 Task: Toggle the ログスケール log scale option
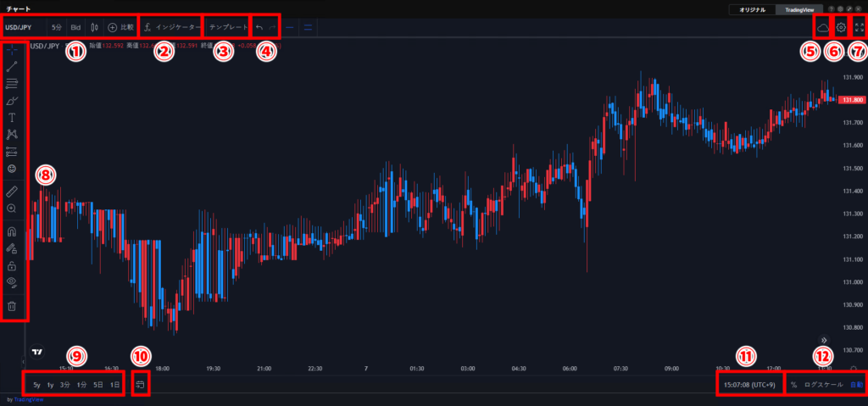pos(823,385)
